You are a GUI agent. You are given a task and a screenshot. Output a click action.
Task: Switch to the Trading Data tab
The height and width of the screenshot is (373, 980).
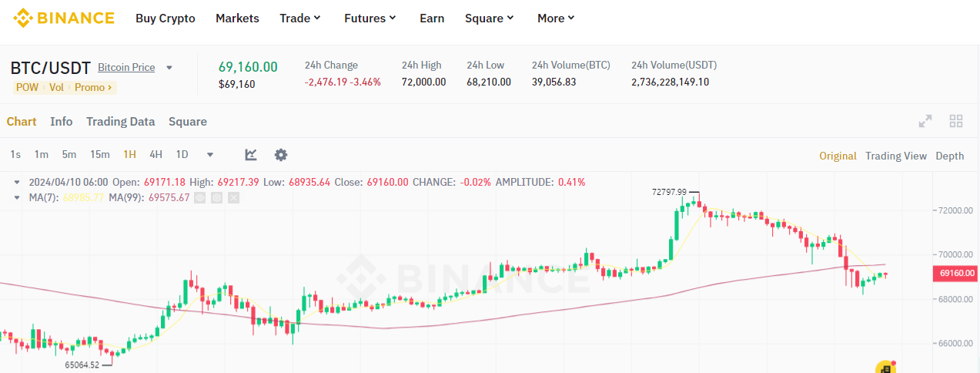pos(120,122)
